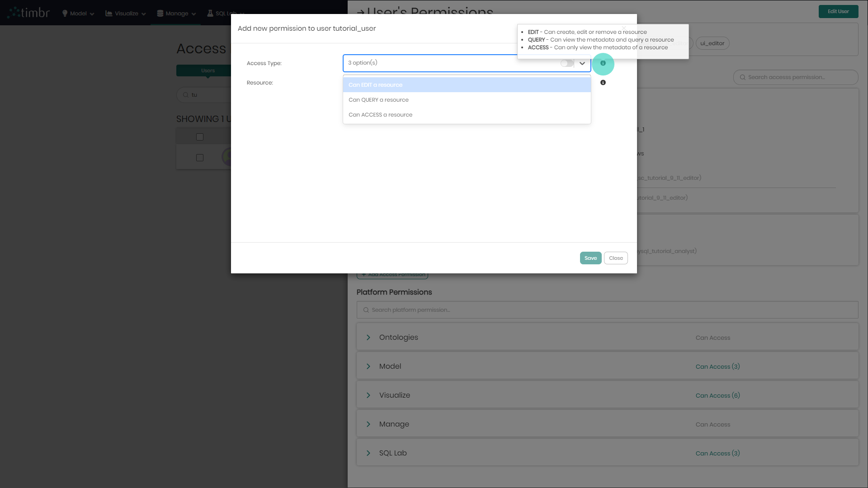
Task: Expand the Manage platform permissions row
Action: point(368,423)
